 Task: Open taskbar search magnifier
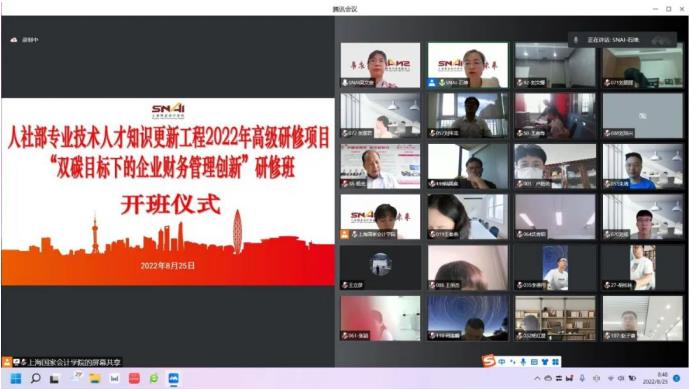[x=36, y=378]
